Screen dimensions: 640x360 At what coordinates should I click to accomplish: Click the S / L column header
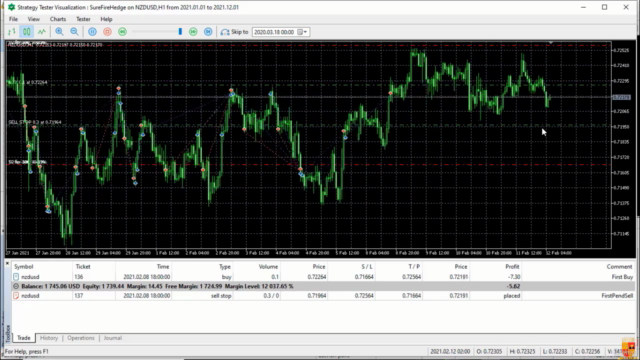click(367, 267)
